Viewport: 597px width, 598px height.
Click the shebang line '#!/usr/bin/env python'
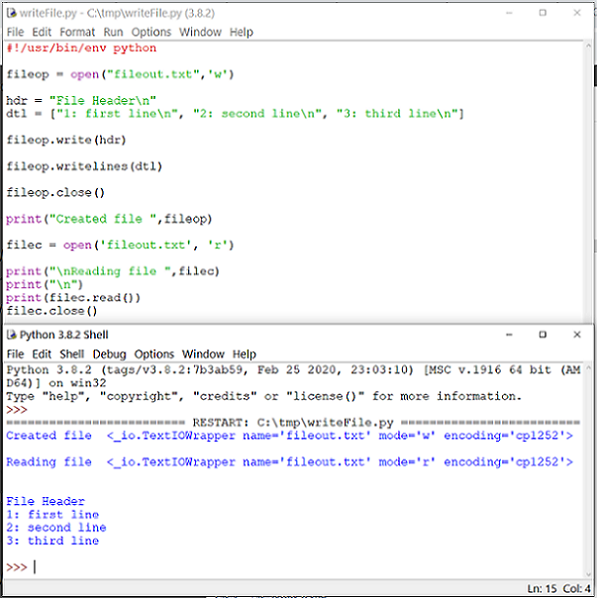pyautogui.click(x=82, y=48)
